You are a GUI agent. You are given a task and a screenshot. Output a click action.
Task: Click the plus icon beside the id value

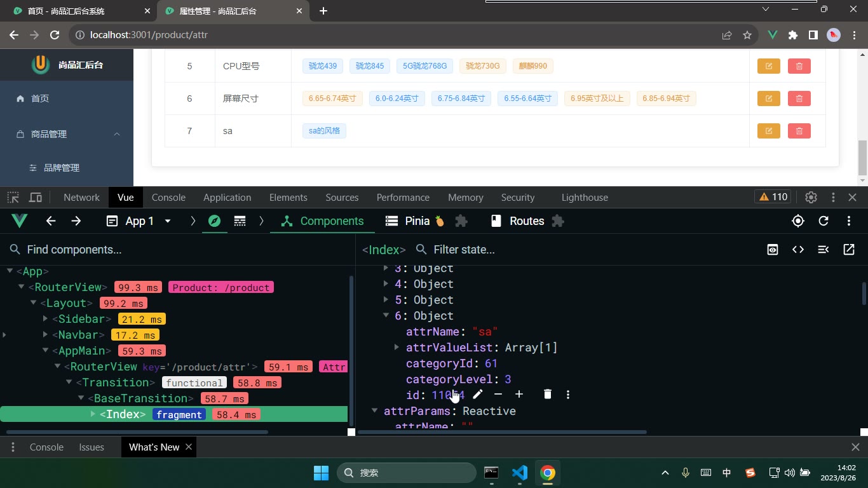[519, 395]
